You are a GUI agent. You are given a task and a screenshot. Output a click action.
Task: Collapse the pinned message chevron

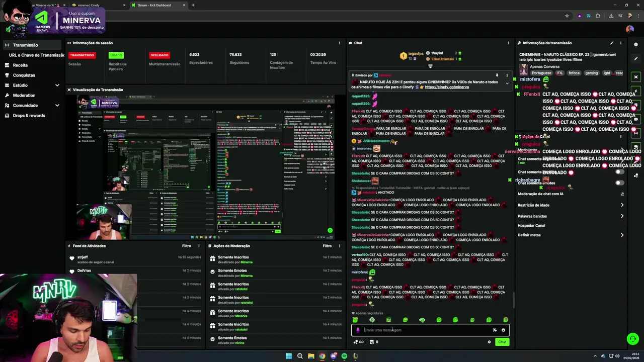(507, 84)
